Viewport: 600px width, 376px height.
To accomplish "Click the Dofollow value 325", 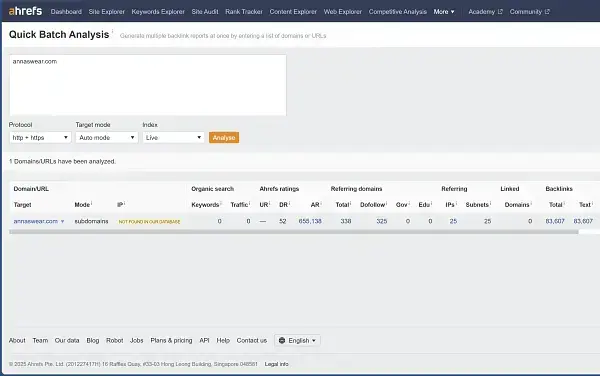I will coord(382,221).
